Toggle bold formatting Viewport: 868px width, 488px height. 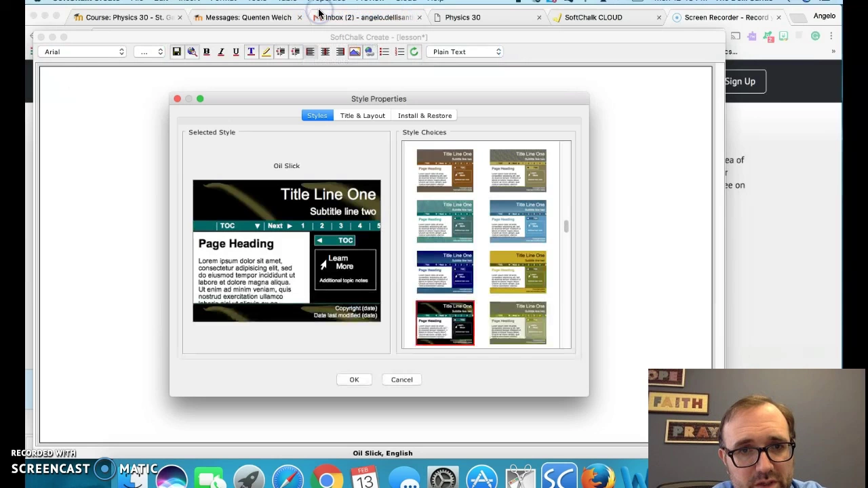pyautogui.click(x=206, y=52)
